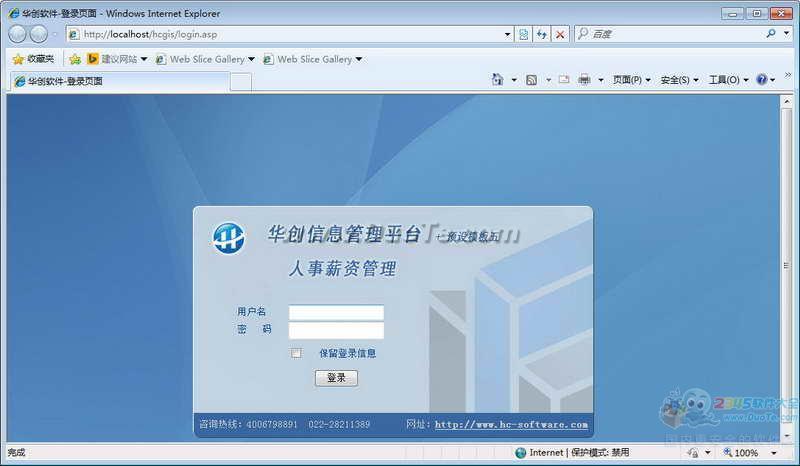Open the 页面(P) menu

coord(632,80)
